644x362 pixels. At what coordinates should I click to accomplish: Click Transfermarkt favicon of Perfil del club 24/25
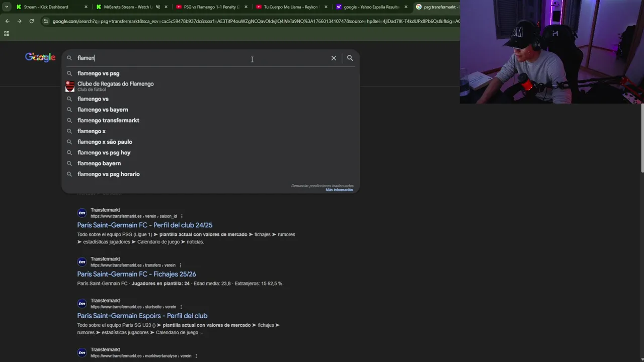[82, 213]
